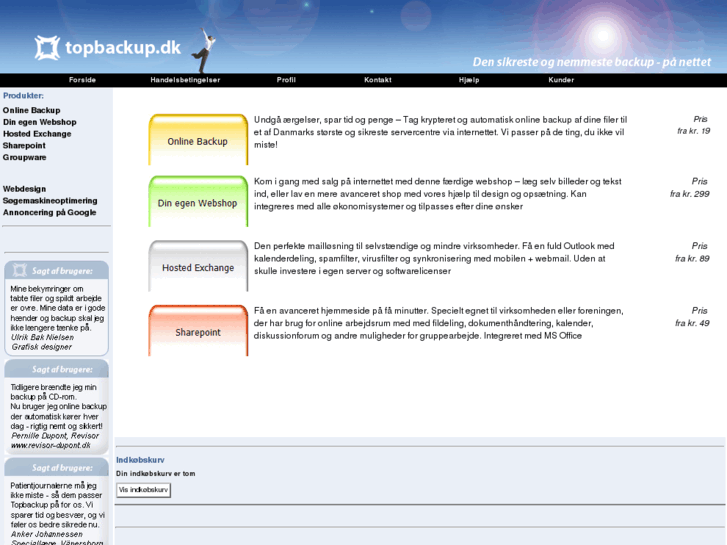The width and height of the screenshot is (727, 545).
Task: Click the 'fra kr. 49' price
Action: [x=692, y=323]
